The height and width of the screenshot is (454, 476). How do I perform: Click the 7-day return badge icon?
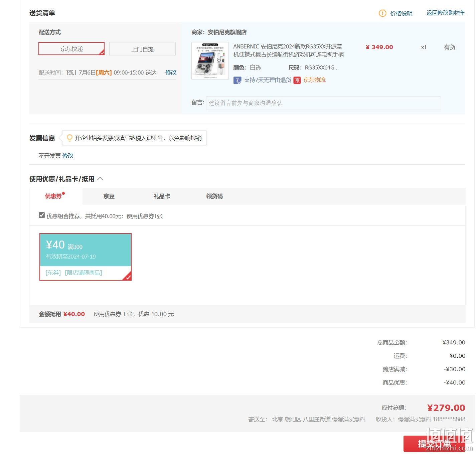click(237, 80)
